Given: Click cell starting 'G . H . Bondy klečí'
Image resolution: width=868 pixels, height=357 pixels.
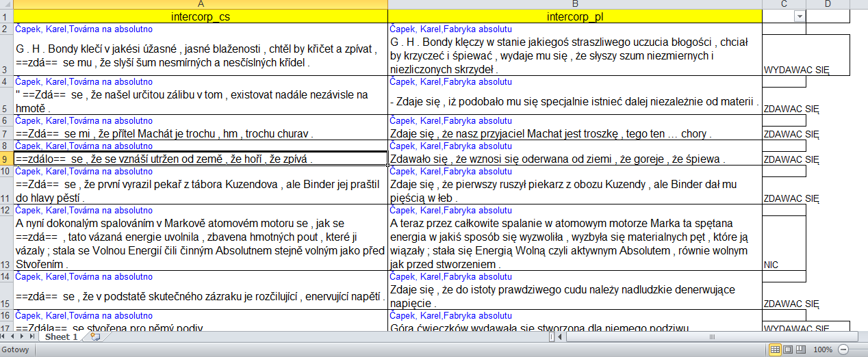Looking at the screenshot, I should 201,55.
